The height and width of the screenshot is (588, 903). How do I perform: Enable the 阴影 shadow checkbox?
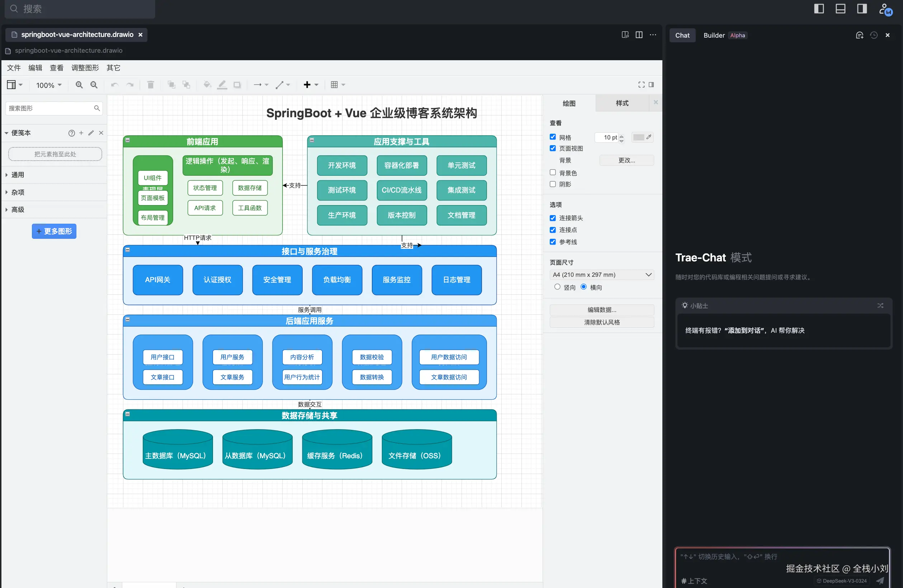pos(553,184)
